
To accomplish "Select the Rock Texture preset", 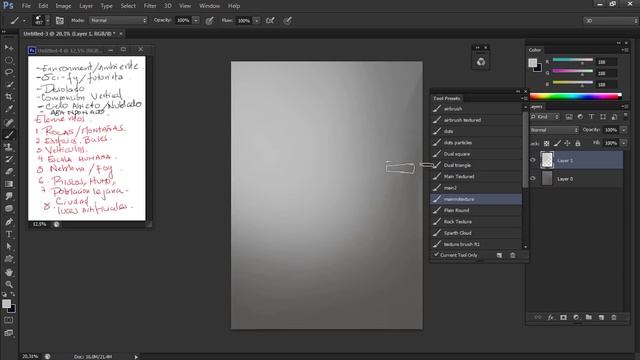I will (476, 222).
